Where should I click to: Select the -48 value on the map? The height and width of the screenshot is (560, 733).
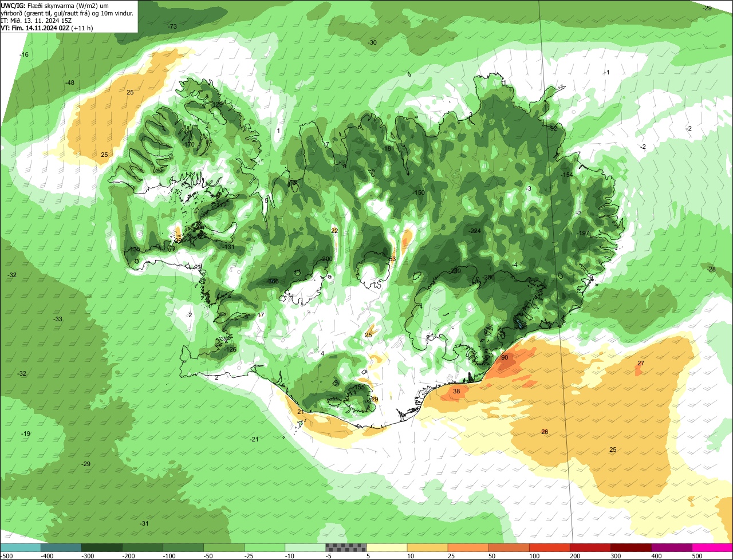70,83
